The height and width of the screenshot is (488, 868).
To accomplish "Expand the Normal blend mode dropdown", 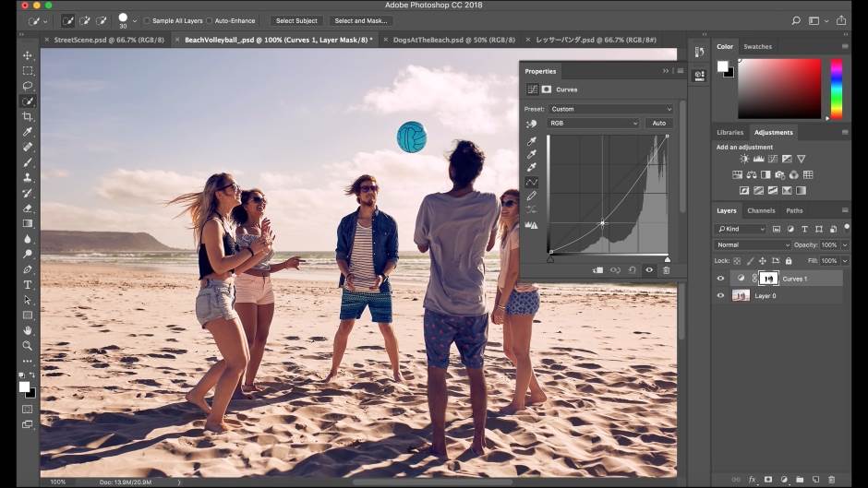I will pos(753,245).
